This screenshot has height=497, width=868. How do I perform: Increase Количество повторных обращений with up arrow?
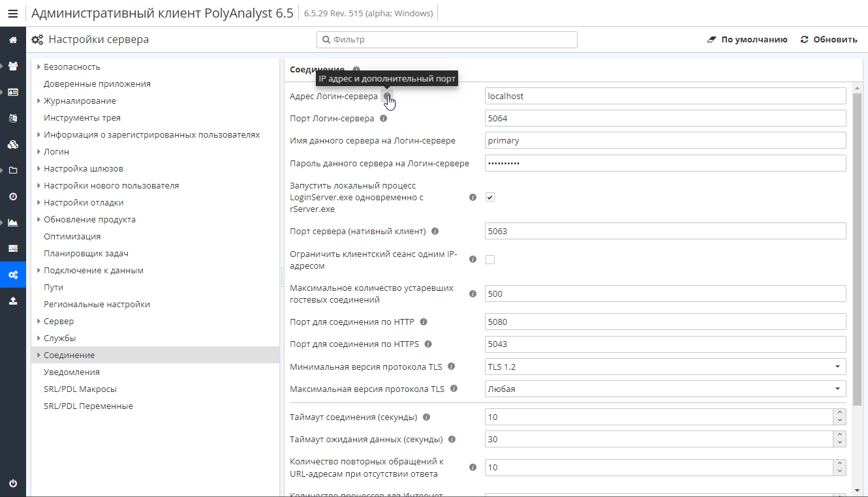840,463
